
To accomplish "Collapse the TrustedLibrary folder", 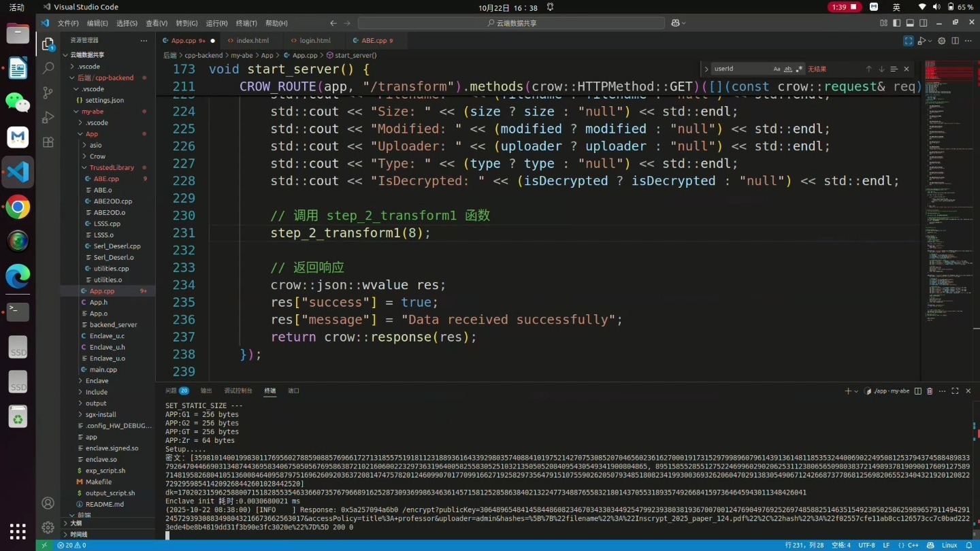I will [x=111, y=167].
